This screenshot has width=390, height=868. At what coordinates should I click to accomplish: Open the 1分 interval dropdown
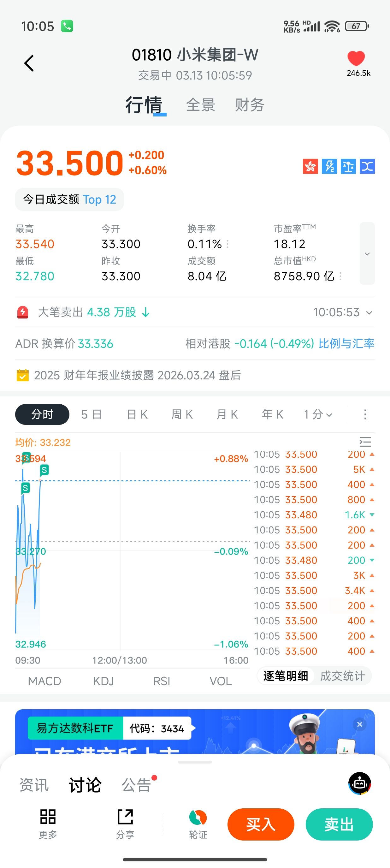(x=318, y=414)
